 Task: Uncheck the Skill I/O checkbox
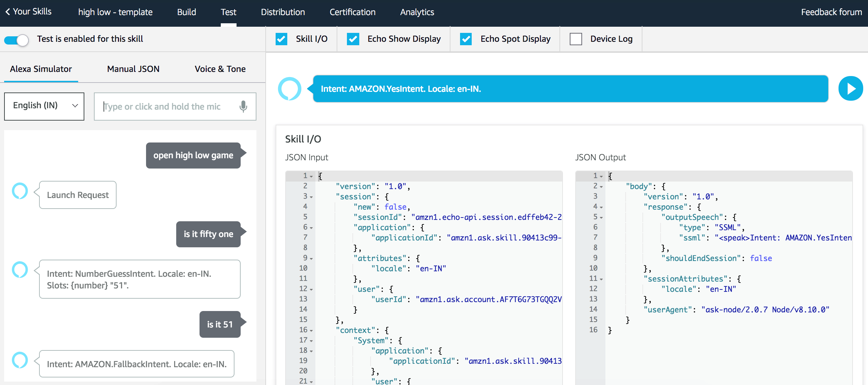click(x=281, y=39)
